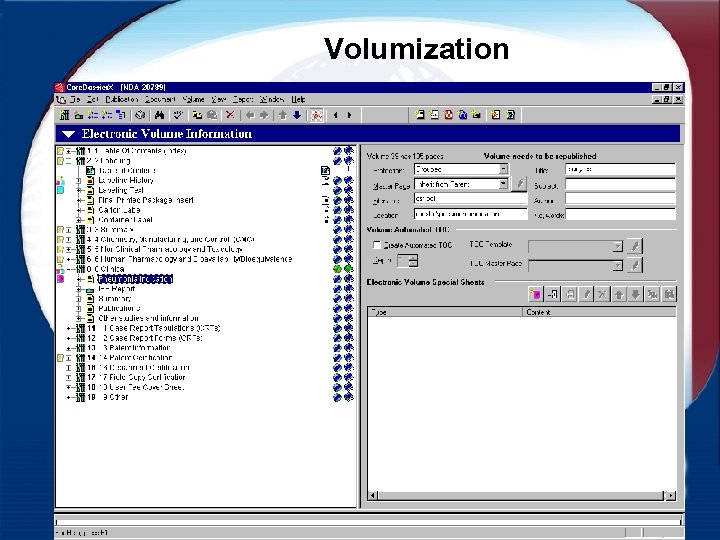Click the pencil button beside the TOC Template dropdown
Image resolution: width=720 pixels, height=540 pixels.
point(635,246)
